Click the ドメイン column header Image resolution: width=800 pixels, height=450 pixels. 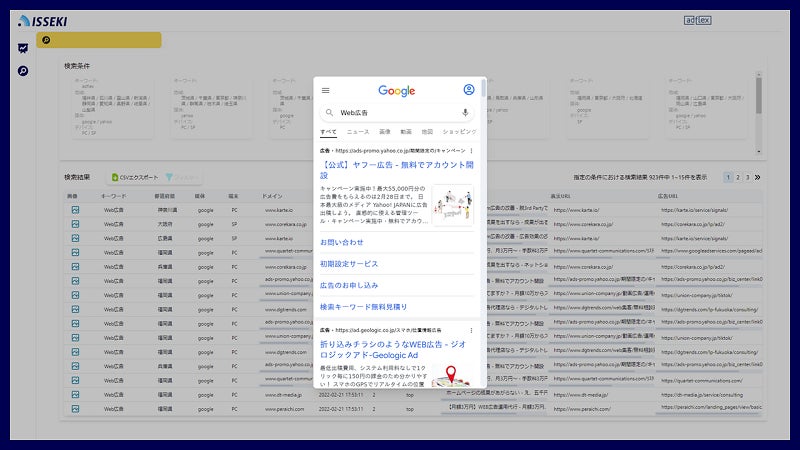click(272, 196)
